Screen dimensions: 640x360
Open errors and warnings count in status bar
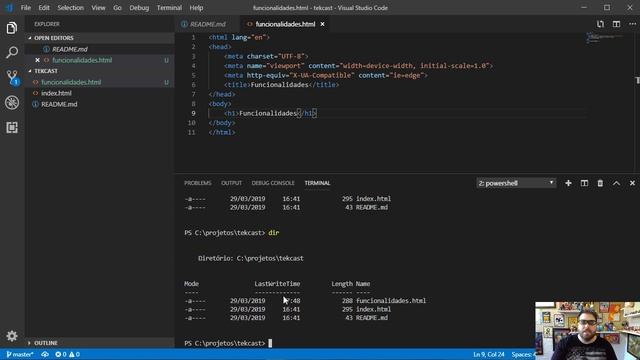67,354
